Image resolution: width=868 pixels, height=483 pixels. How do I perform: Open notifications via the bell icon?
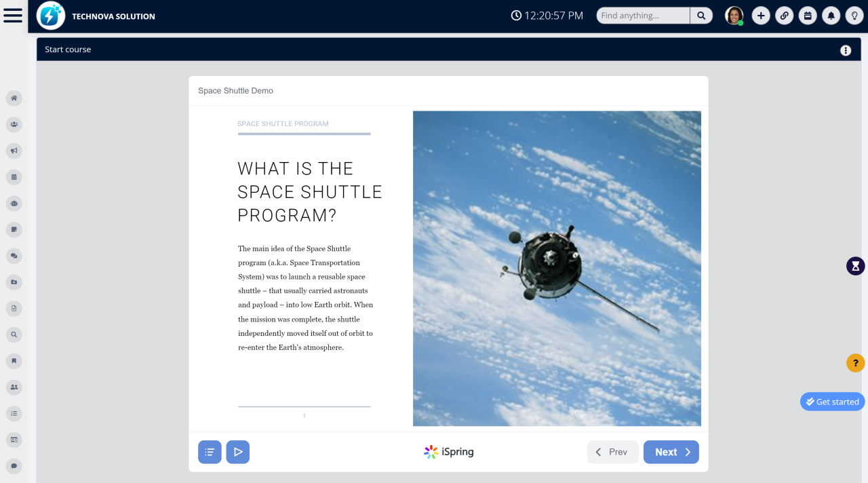[831, 15]
